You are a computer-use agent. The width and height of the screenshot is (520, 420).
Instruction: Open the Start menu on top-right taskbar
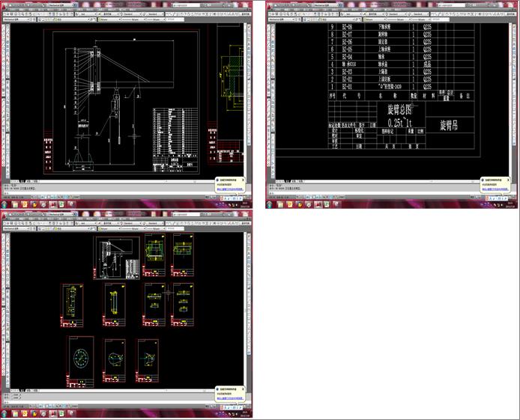[x=270, y=204]
